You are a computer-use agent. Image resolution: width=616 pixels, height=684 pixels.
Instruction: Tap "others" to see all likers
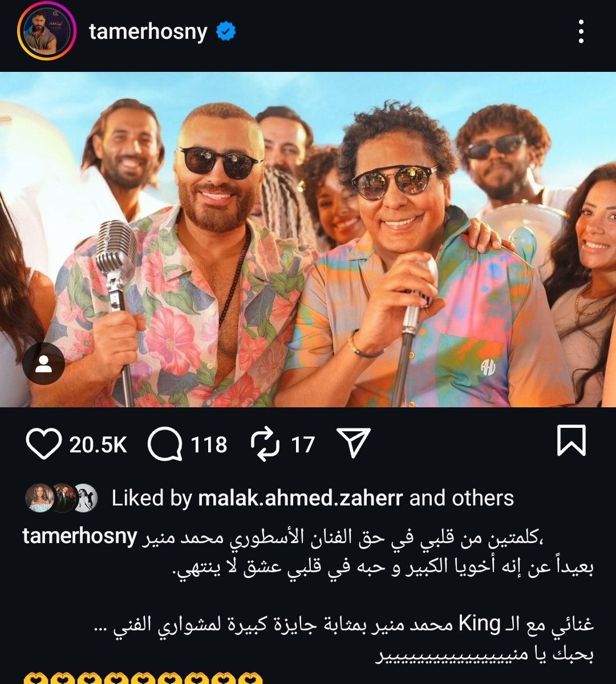(x=483, y=498)
